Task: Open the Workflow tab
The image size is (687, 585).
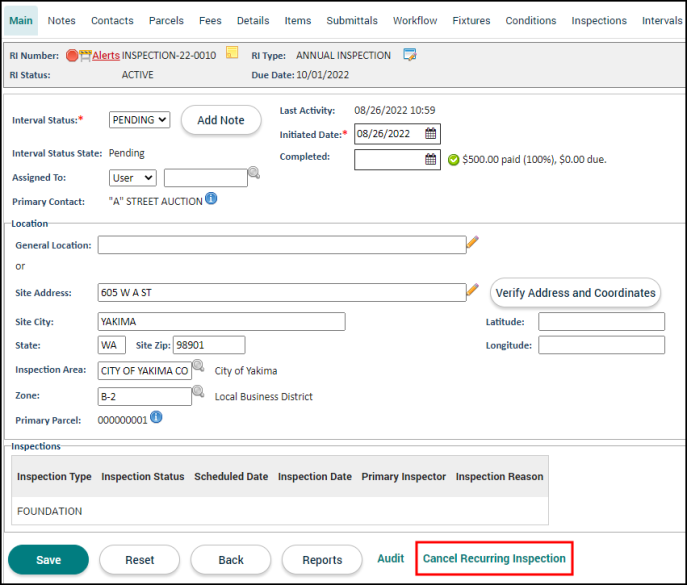Action: pyautogui.click(x=415, y=21)
